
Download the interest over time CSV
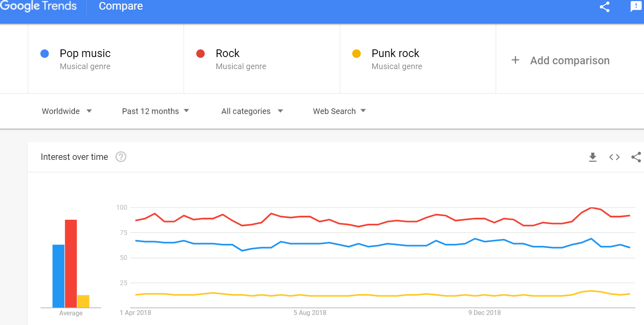tap(593, 157)
